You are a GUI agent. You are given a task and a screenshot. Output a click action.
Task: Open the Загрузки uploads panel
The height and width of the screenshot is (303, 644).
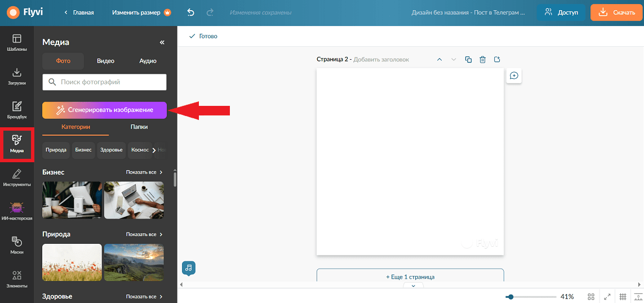pos(17,77)
